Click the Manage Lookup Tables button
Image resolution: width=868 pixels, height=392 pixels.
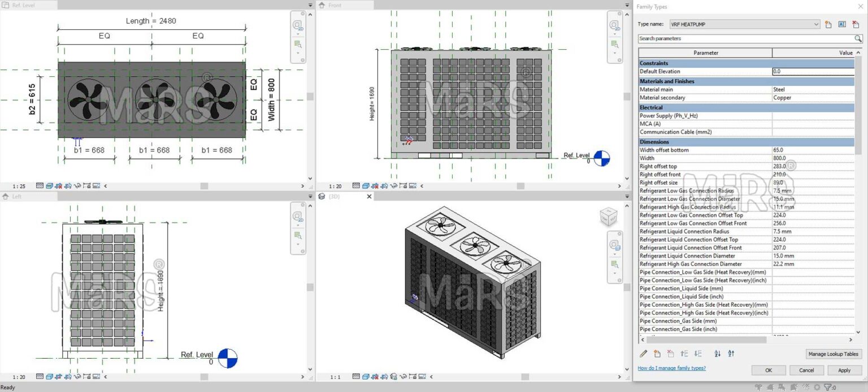834,354
